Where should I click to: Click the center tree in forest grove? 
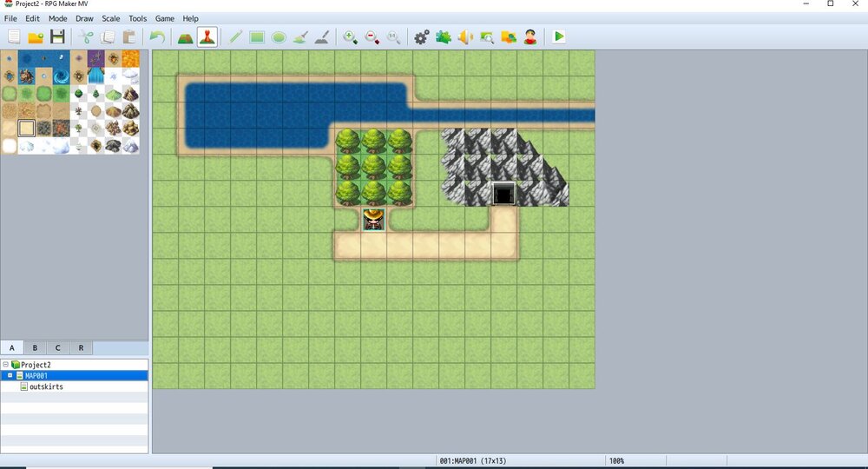point(373,168)
